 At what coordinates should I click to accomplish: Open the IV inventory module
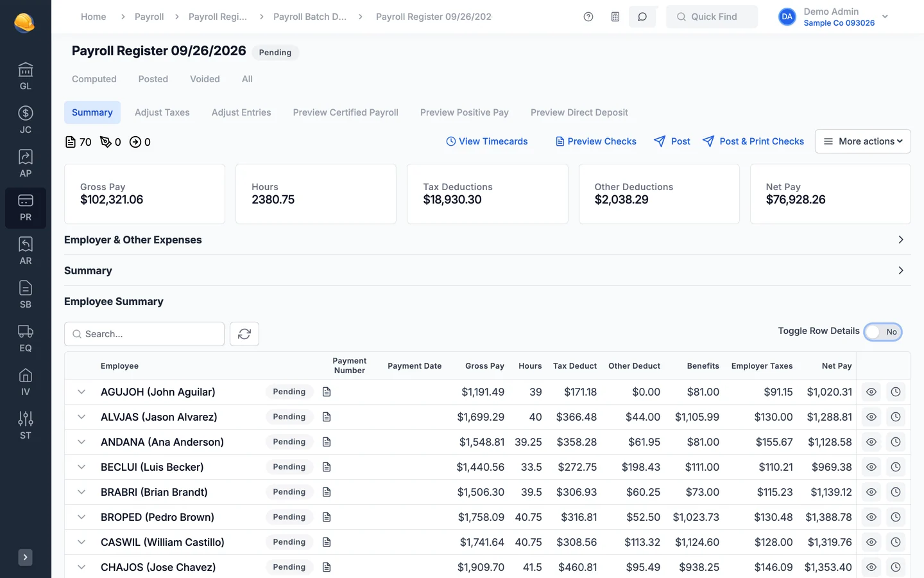26,382
